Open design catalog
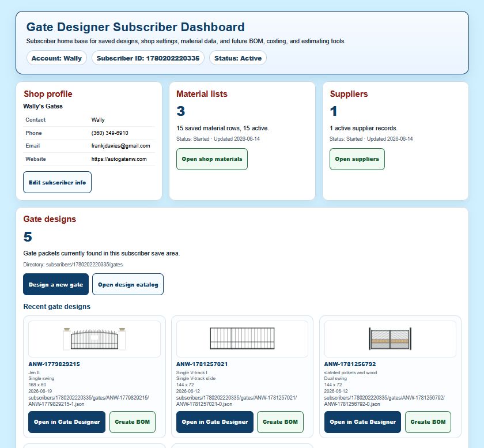 pos(128,284)
